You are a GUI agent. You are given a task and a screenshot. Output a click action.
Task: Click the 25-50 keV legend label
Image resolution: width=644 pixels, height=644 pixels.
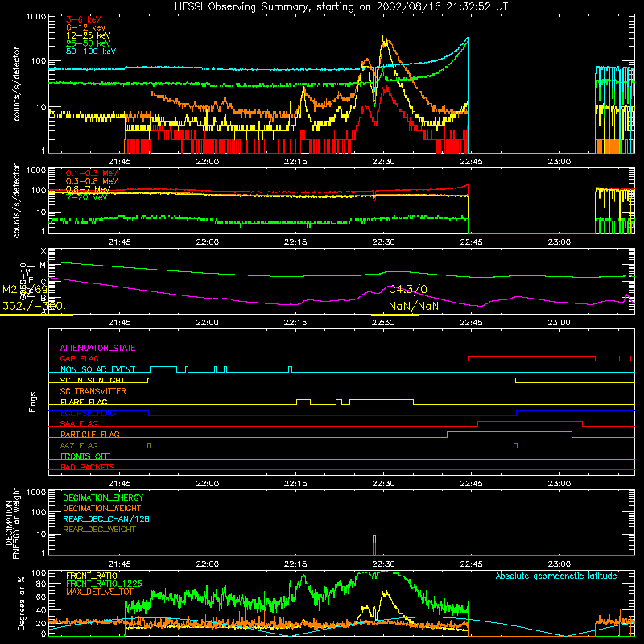click(89, 43)
